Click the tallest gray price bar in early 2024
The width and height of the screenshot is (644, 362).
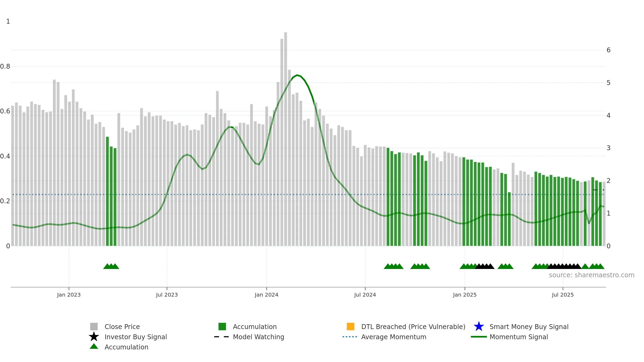(286, 139)
